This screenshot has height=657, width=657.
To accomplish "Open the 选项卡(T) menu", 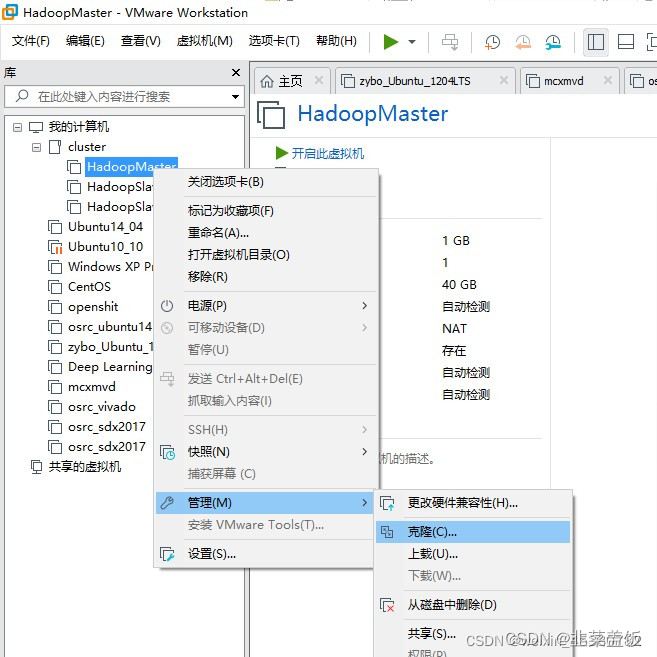I will point(274,41).
